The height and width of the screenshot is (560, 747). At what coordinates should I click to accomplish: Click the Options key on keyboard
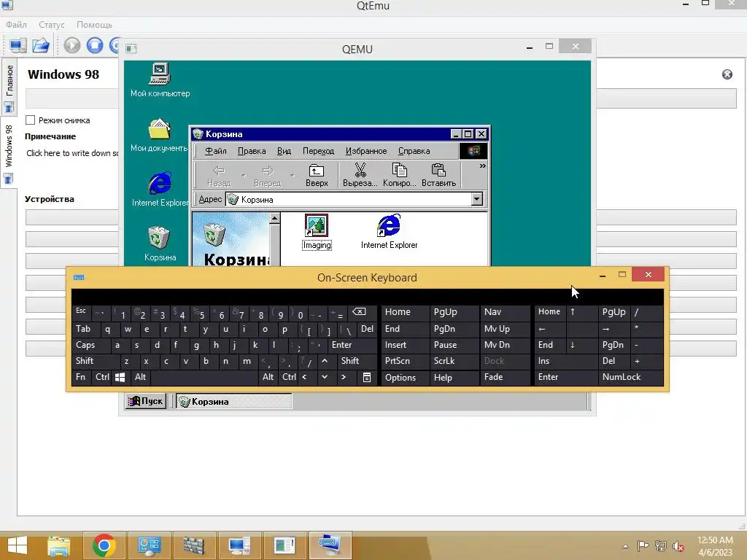(405, 377)
